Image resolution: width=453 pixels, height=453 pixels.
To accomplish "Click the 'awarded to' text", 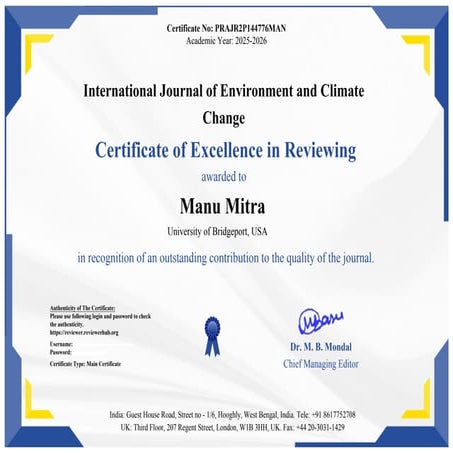I will click(x=224, y=176).
